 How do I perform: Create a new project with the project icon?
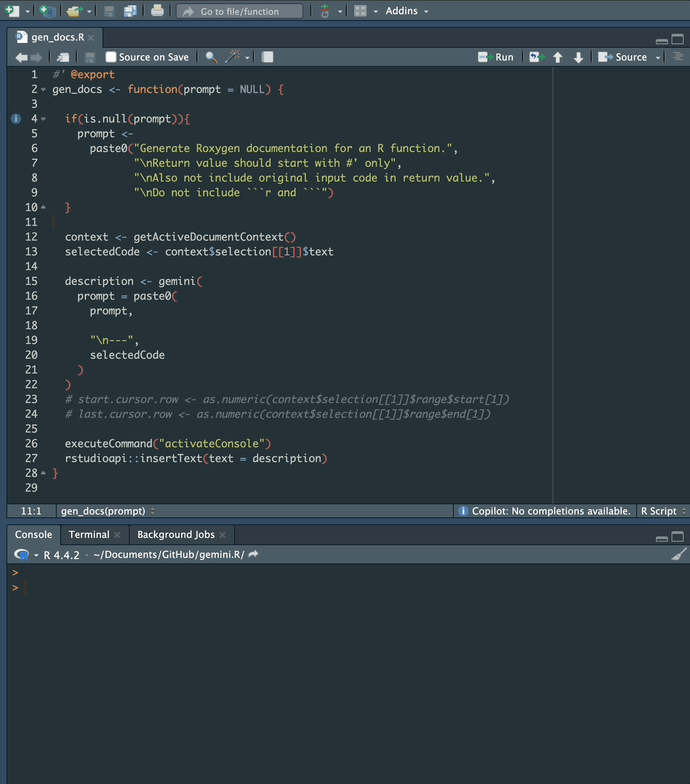(47, 11)
